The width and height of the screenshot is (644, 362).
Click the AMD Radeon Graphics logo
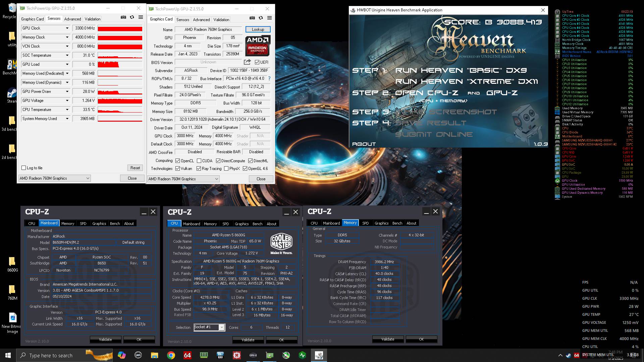click(x=258, y=46)
